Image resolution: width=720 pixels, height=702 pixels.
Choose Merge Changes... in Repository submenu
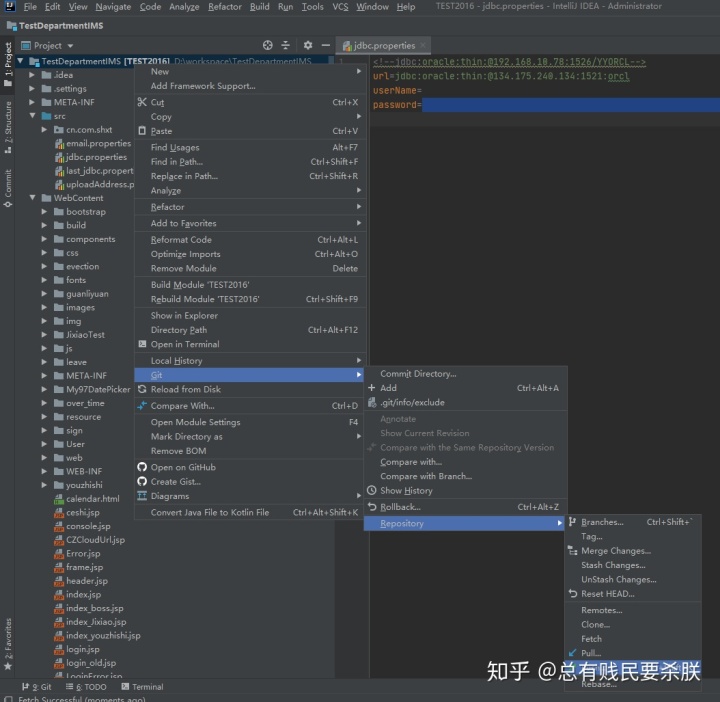[x=633, y=550]
